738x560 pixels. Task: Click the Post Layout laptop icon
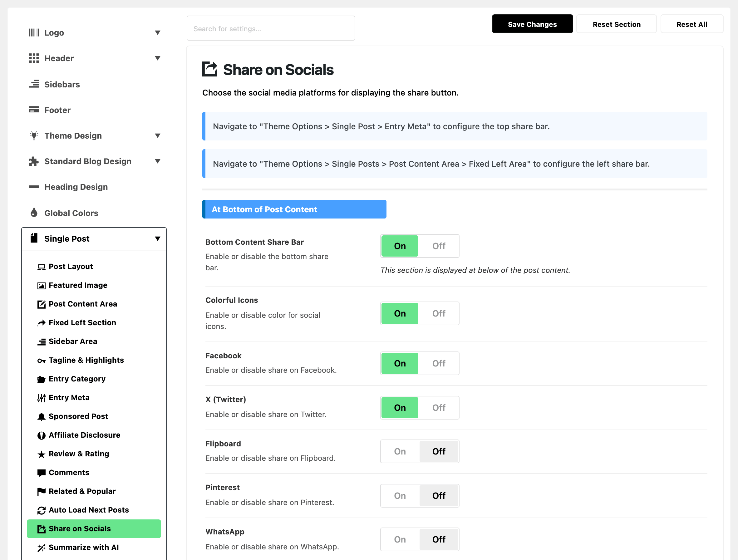tap(42, 267)
